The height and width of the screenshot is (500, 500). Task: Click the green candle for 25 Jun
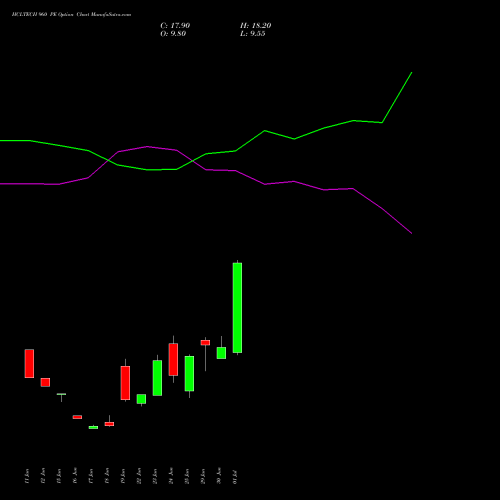(x=189, y=373)
